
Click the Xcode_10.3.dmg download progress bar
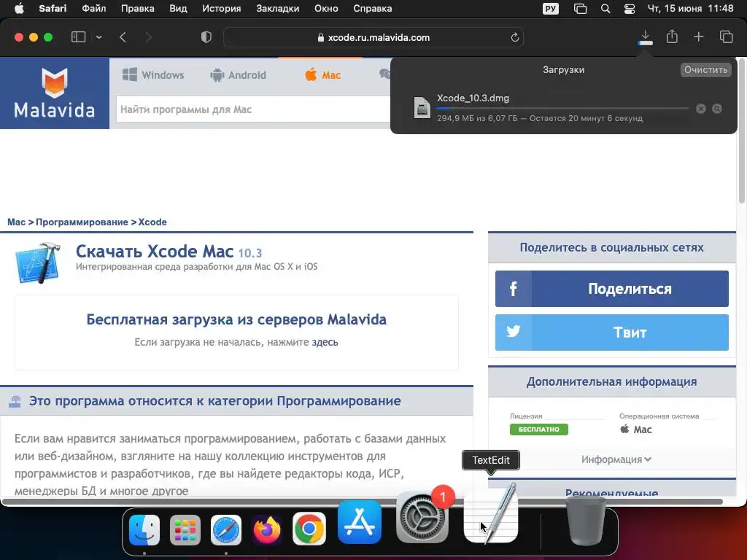562,109
